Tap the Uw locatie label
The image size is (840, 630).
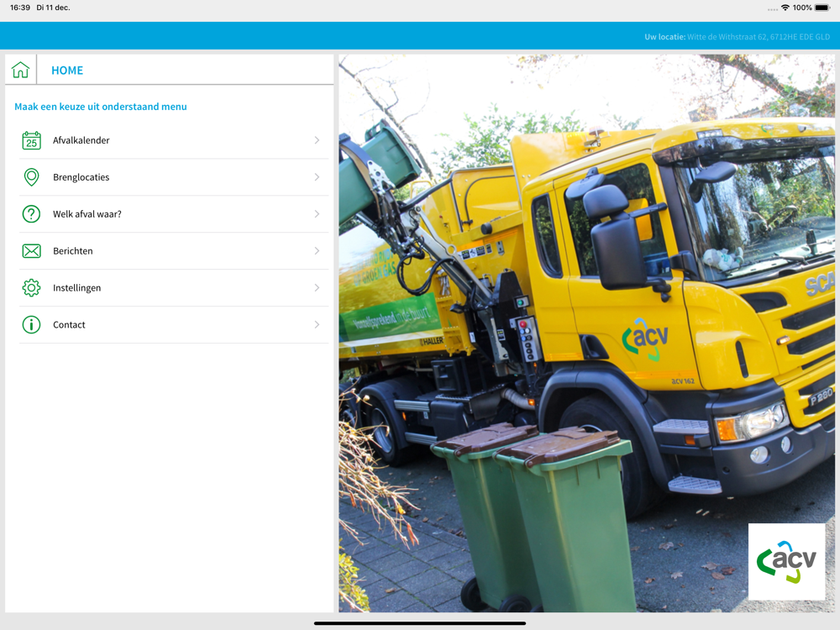click(664, 37)
